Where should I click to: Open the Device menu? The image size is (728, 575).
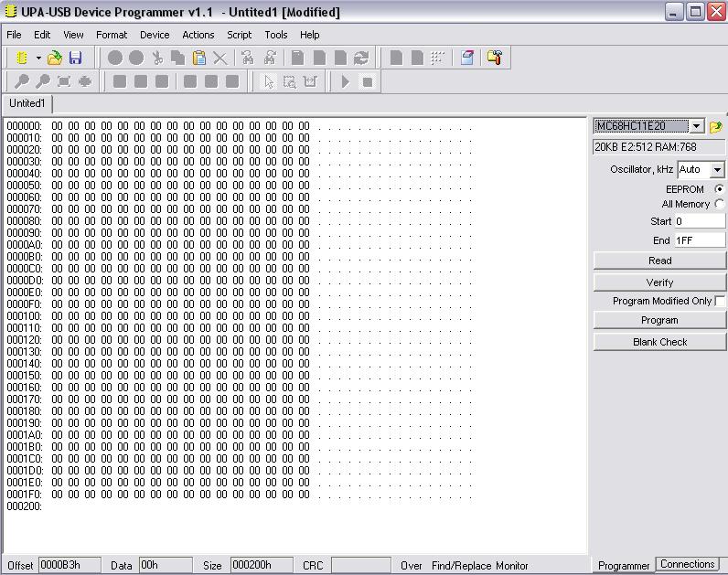(155, 35)
